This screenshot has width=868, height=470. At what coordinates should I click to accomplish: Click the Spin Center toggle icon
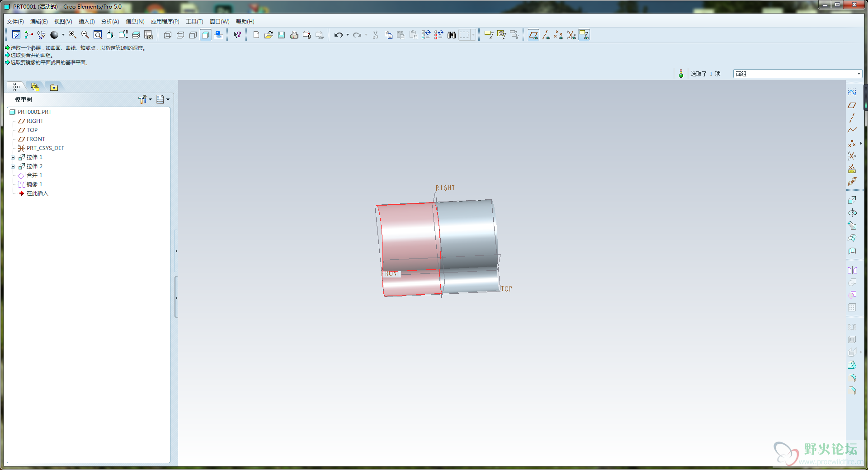point(29,35)
